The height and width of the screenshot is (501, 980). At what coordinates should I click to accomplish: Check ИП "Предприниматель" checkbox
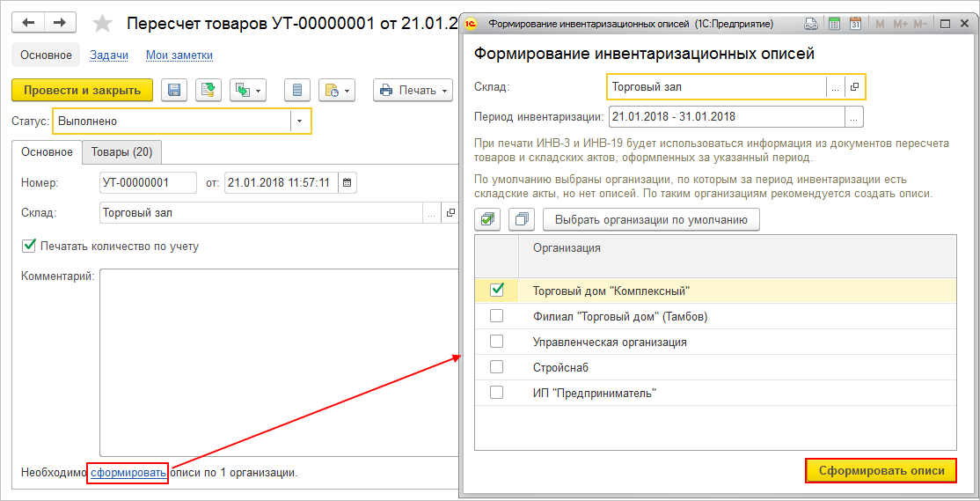click(x=497, y=393)
